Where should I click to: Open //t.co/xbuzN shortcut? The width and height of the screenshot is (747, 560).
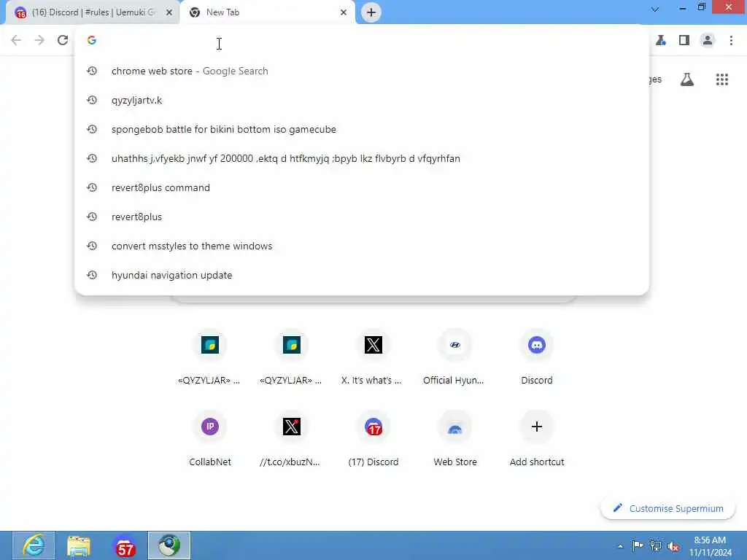291,438
